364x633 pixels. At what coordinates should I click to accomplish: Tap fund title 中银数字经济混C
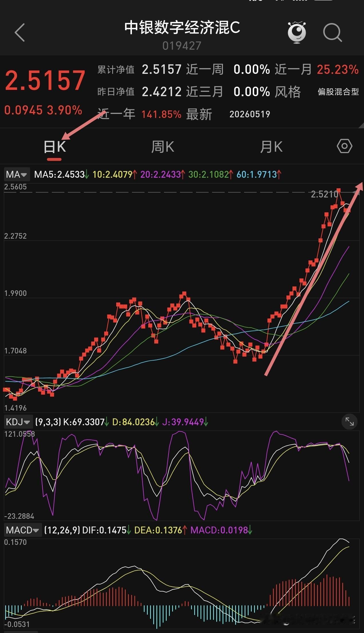pyautogui.click(x=182, y=27)
